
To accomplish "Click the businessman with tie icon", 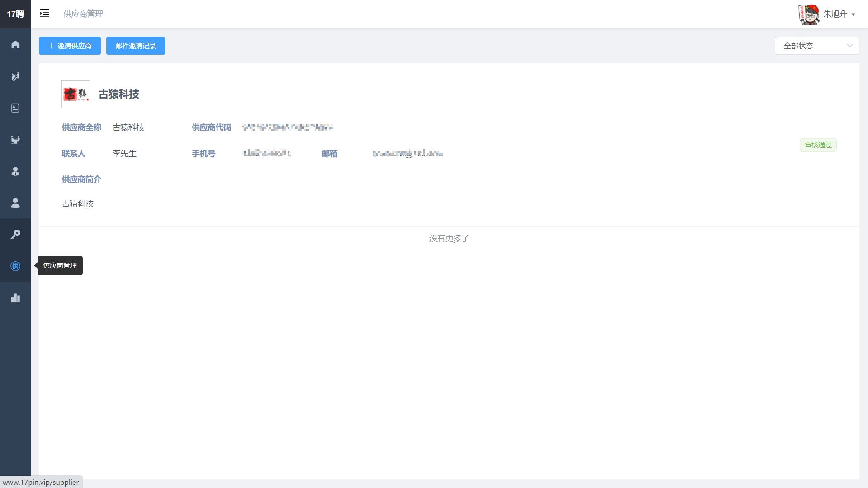I will point(15,171).
